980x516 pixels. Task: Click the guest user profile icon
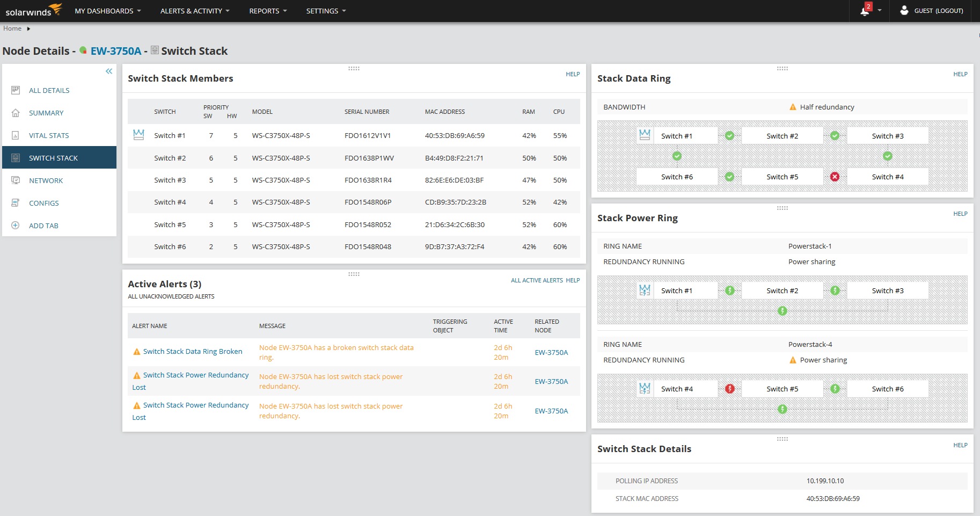coord(904,10)
